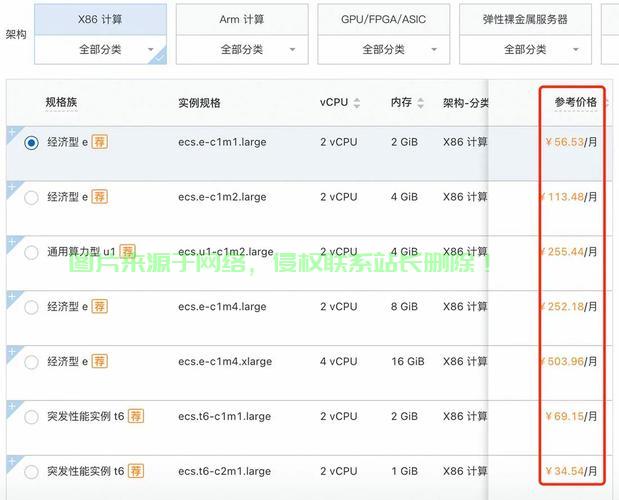Click price ¥56.53/月
The width and height of the screenshot is (619, 500).
pyautogui.click(x=571, y=142)
